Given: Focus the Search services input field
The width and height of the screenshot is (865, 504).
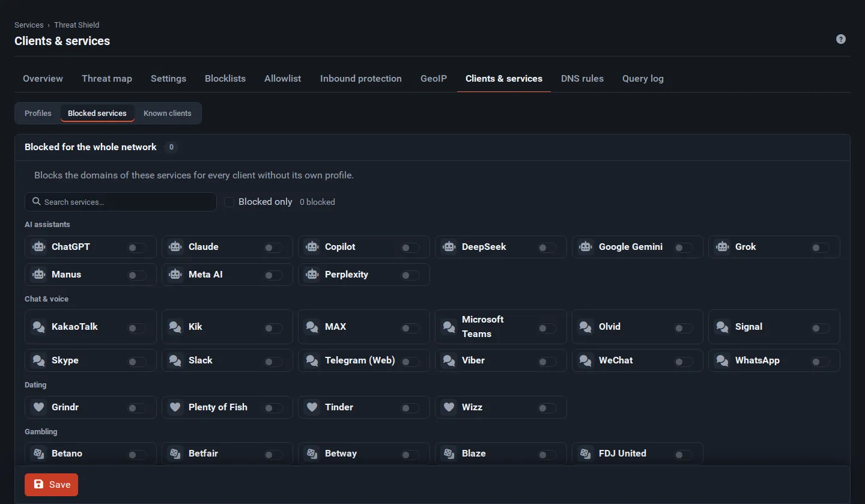Looking at the screenshot, I should pos(121,202).
